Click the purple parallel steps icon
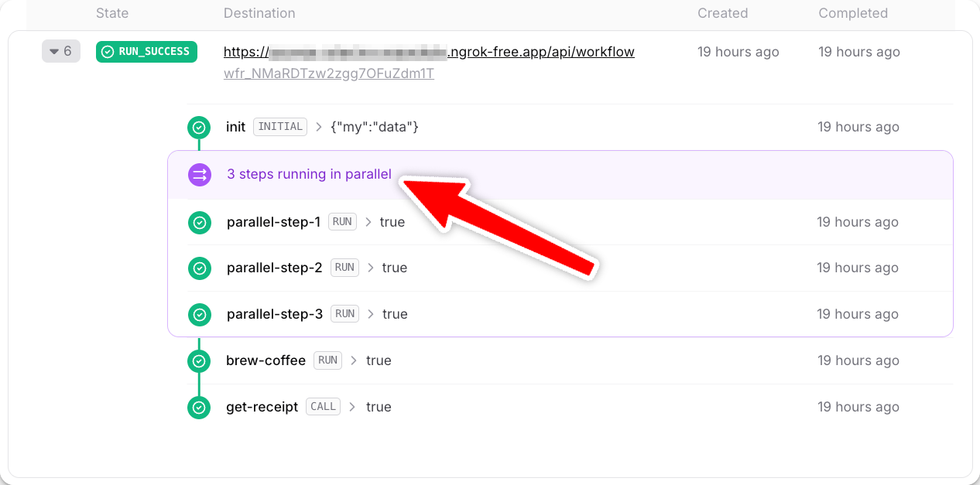 tap(200, 175)
